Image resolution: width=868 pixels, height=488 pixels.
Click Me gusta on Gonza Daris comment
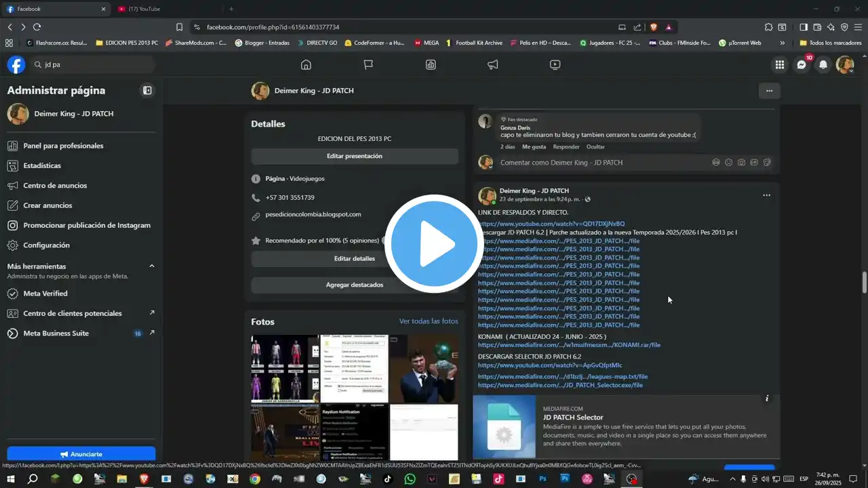point(534,147)
